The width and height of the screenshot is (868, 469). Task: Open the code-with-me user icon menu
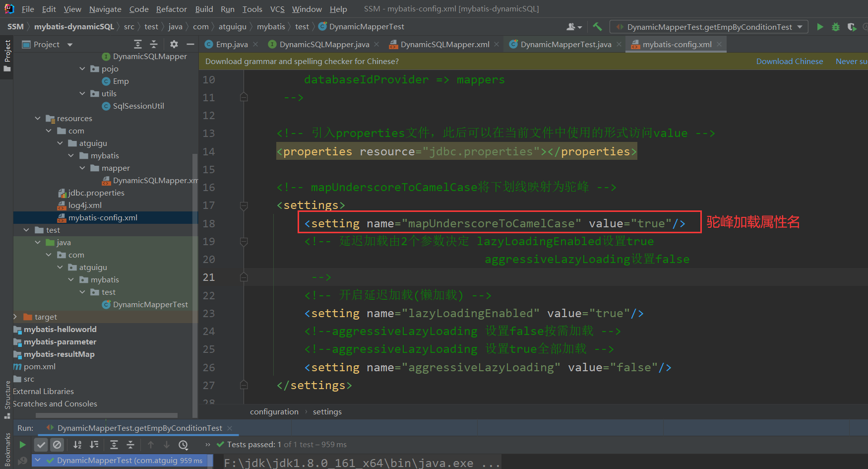click(574, 27)
